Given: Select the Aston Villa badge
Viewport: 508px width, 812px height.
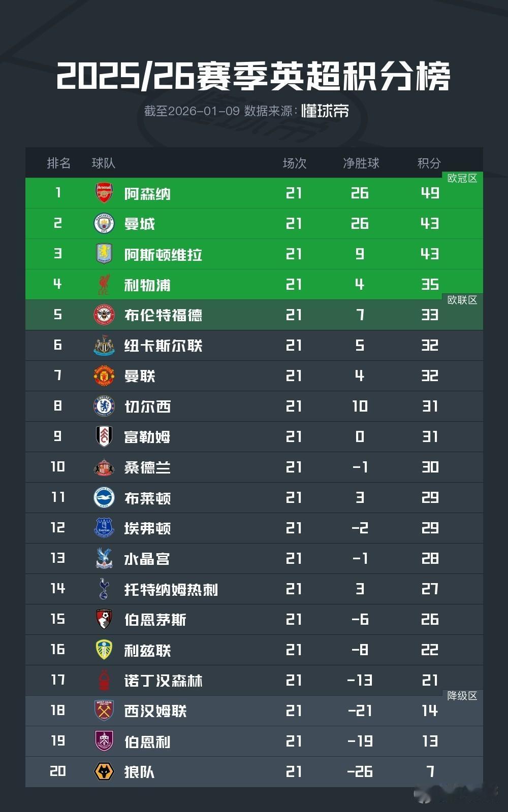Looking at the screenshot, I should (x=104, y=254).
